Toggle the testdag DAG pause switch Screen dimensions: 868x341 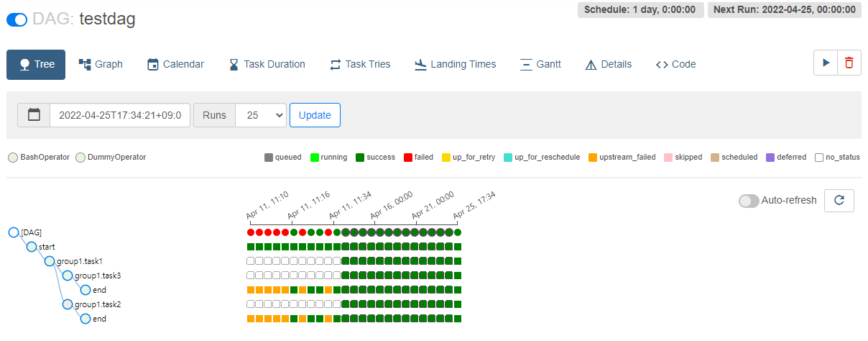pos(17,19)
